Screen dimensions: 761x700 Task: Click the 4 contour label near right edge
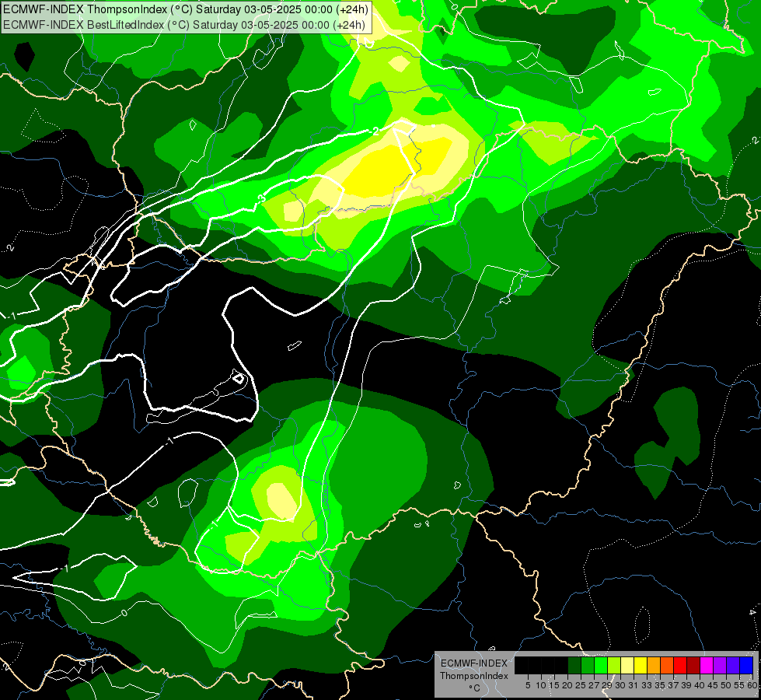pyautogui.click(x=752, y=612)
